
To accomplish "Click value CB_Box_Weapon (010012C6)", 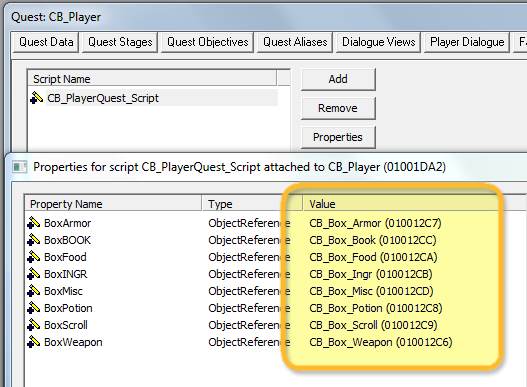I will [381, 342].
